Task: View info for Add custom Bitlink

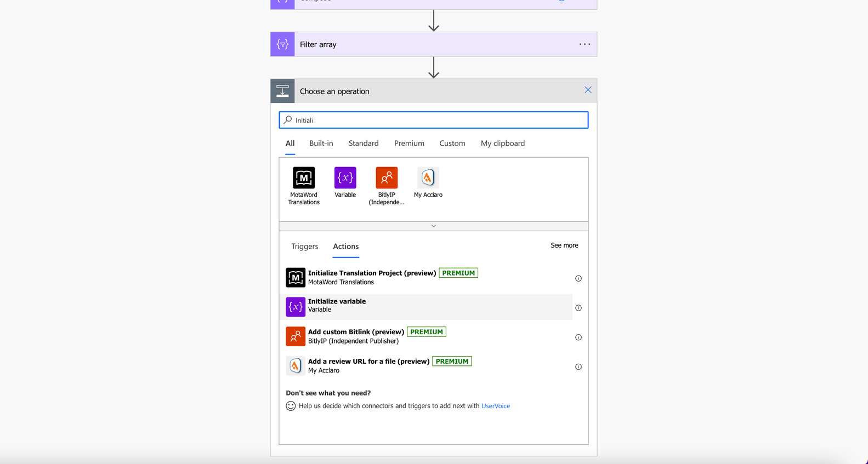Action: click(x=578, y=337)
